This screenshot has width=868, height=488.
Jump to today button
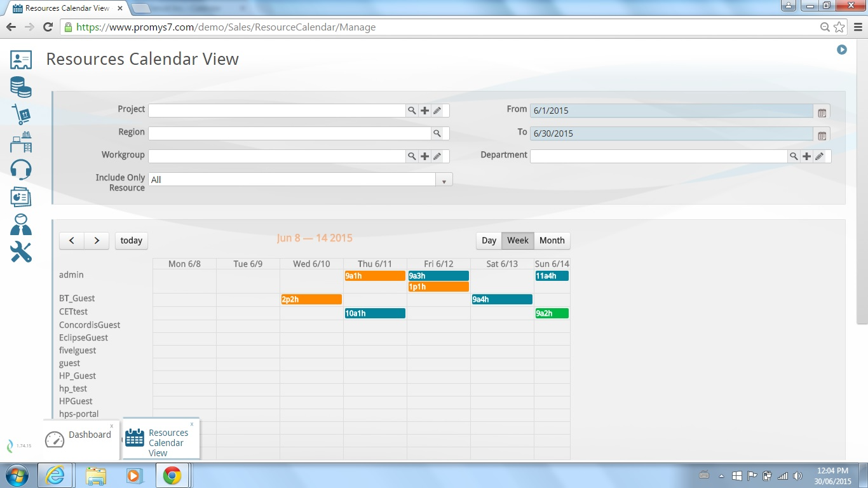pyautogui.click(x=132, y=241)
